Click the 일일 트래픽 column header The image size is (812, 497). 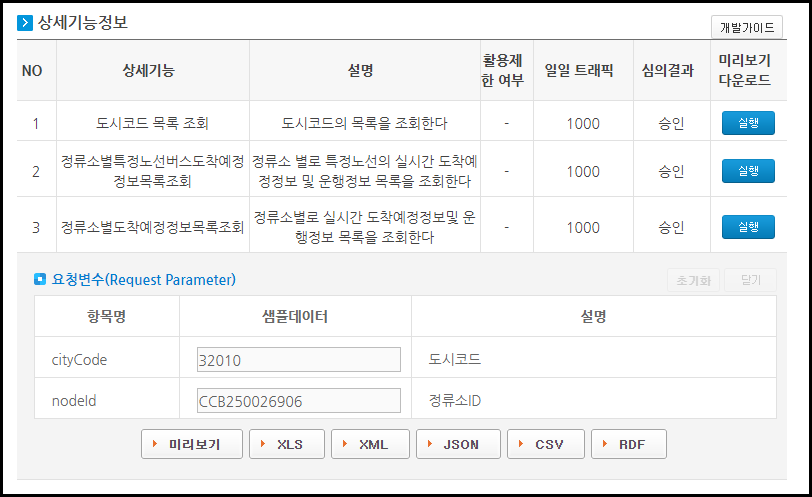point(579,70)
